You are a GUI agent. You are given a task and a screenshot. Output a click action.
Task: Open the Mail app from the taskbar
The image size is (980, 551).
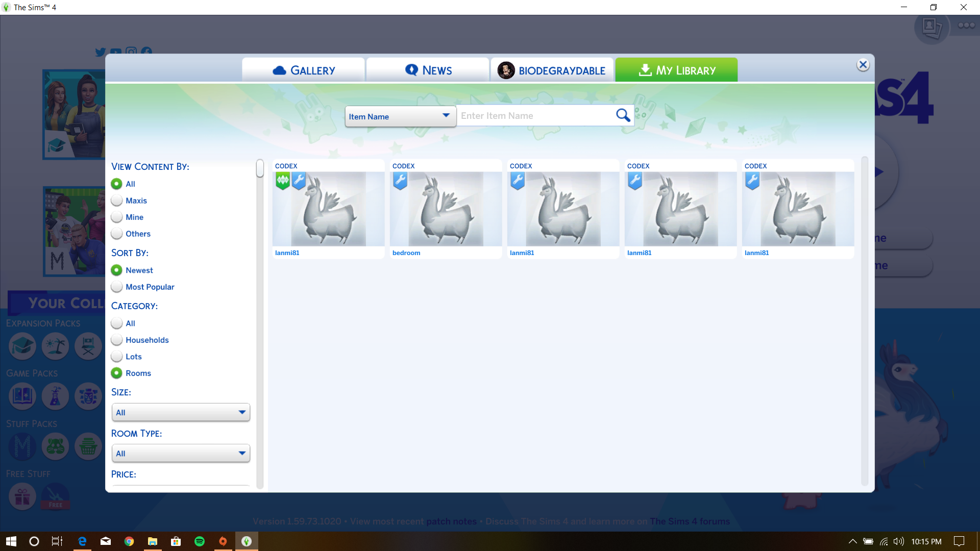pos(106,541)
